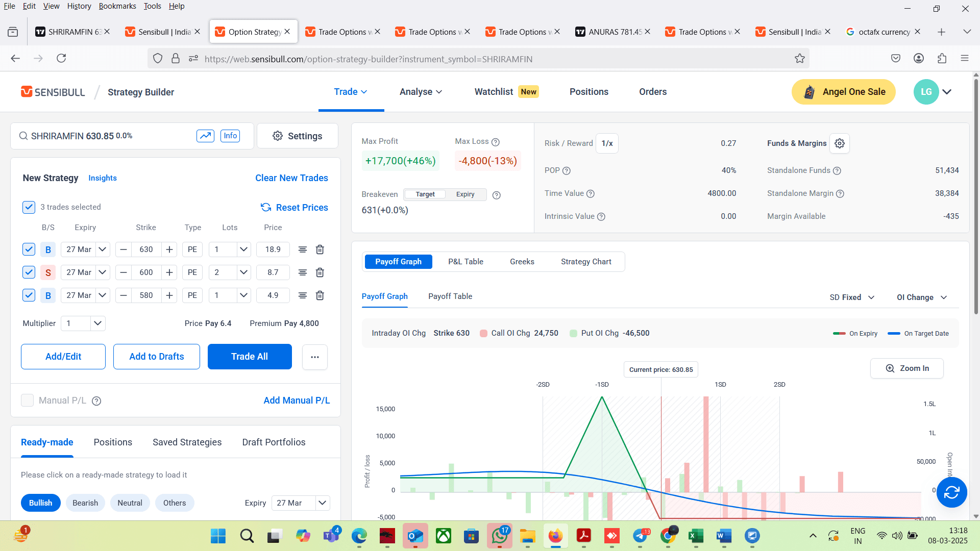This screenshot has width=980, height=551.
Task: Show the POP help tooltip
Action: pyautogui.click(x=566, y=170)
